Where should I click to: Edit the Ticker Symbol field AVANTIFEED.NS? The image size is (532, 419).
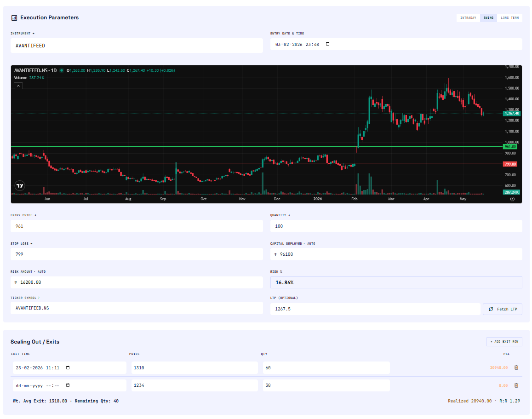click(137, 308)
